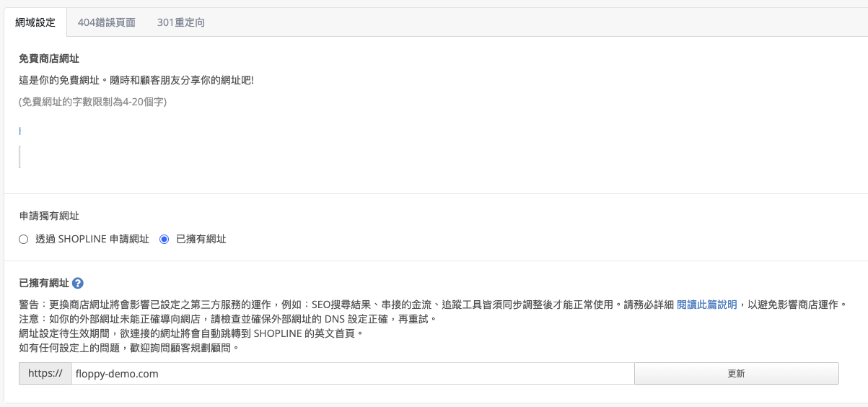Click the https:// prefix box
This screenshot has height=407, width=868.
pyautogui.click(x=45, y=374)
